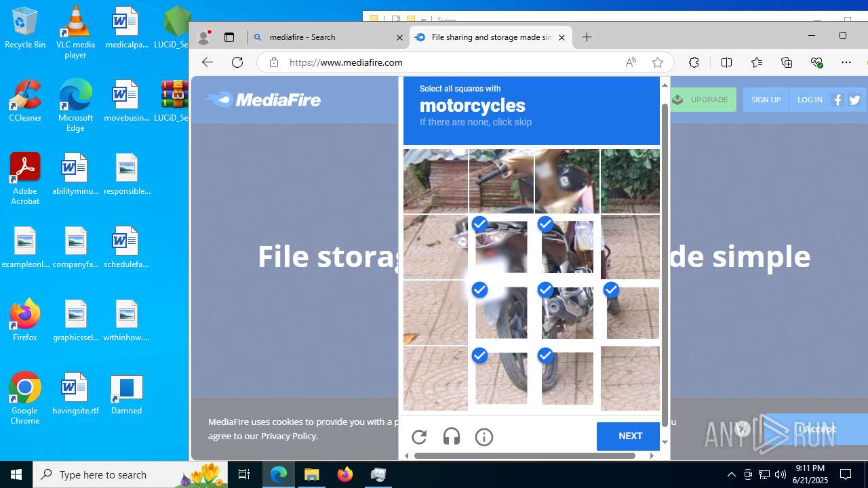Open File Explorer on taskbar

(312, 474)
